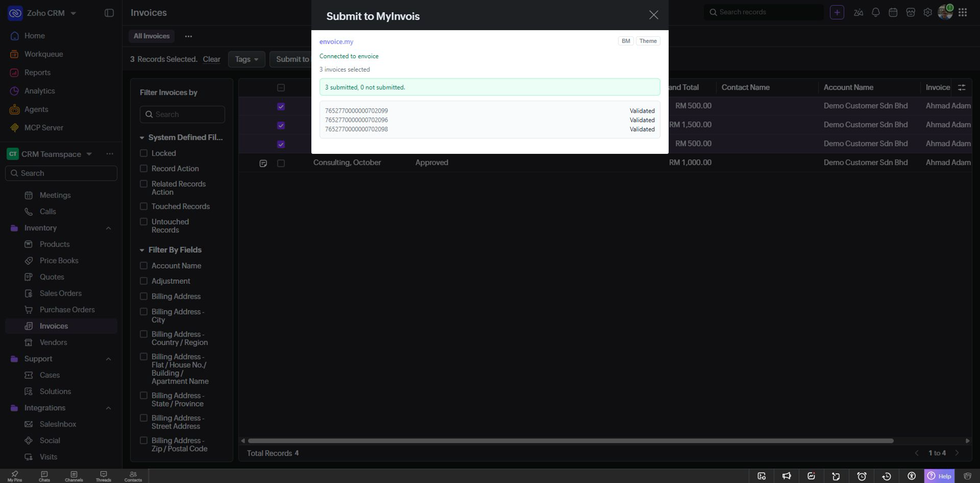Open the marketplace store icon
Screen dimensions: 980x483
911,13
